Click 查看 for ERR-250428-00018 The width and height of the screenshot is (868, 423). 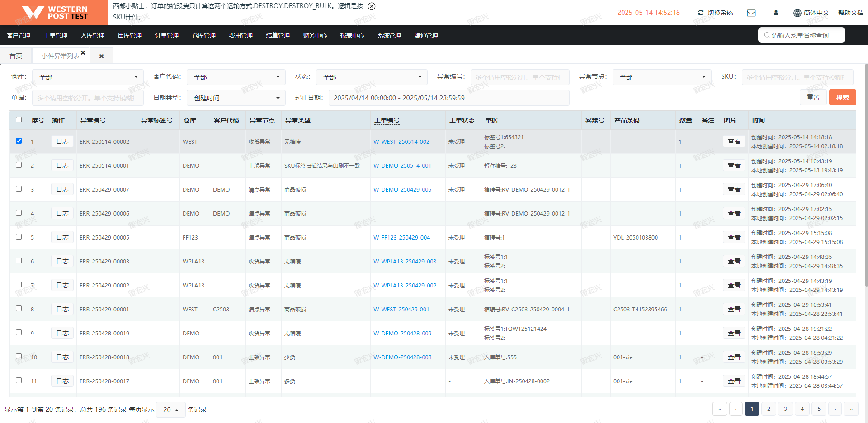[734, 357]
